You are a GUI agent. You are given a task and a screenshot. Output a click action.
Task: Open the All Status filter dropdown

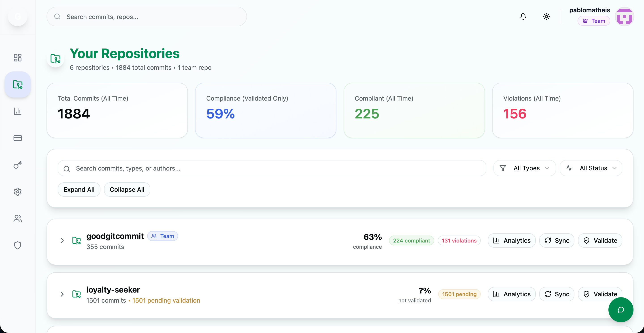591,168
